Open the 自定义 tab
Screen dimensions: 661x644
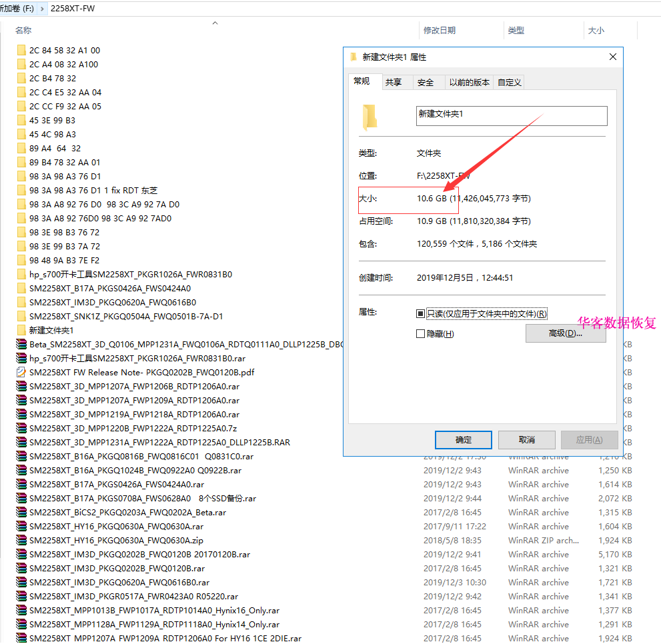[x=509, y=82]
